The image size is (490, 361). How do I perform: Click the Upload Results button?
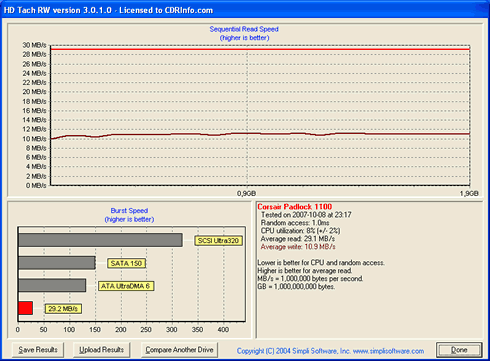tap(101, 350)
